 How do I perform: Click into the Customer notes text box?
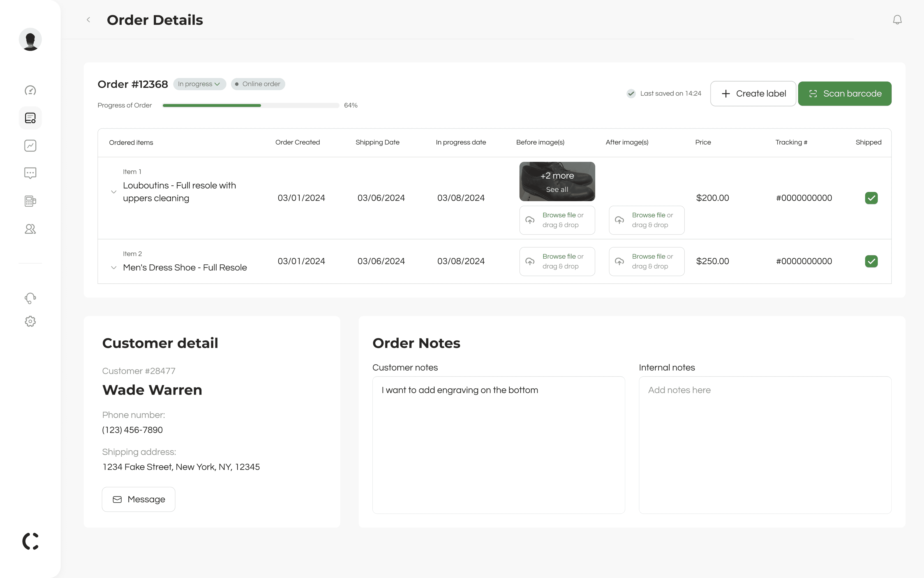499,445
